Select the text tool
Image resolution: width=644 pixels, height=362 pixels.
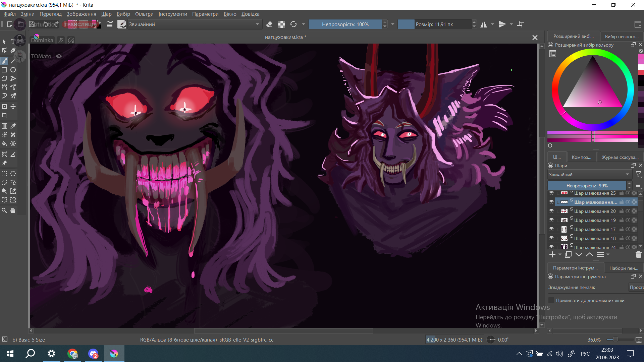(13, 42)
